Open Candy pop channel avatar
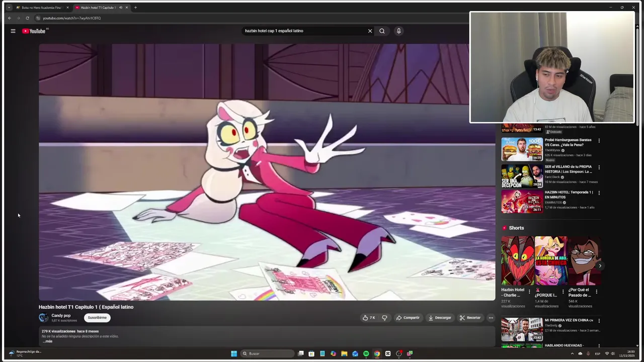 (x=44, y=317)
